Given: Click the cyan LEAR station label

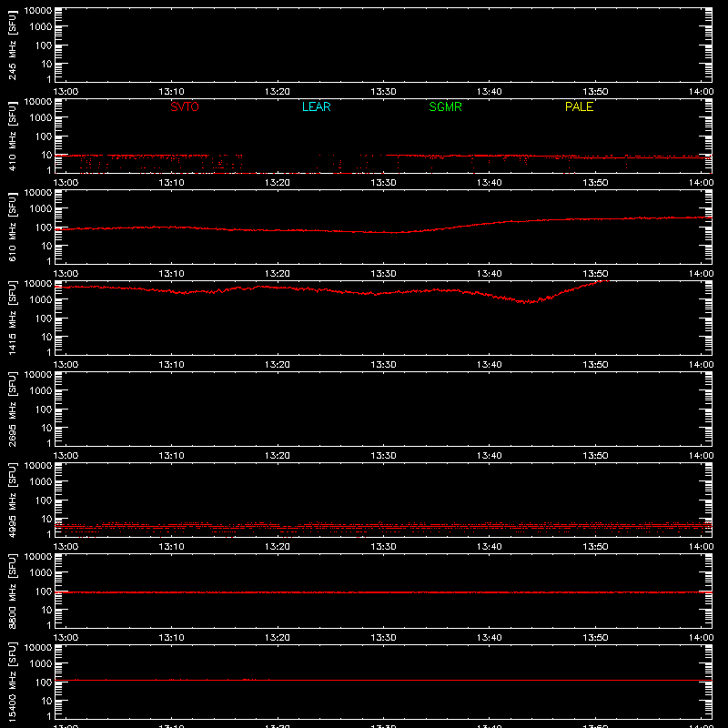Looking at the screenshot, I should pos(316,106).
